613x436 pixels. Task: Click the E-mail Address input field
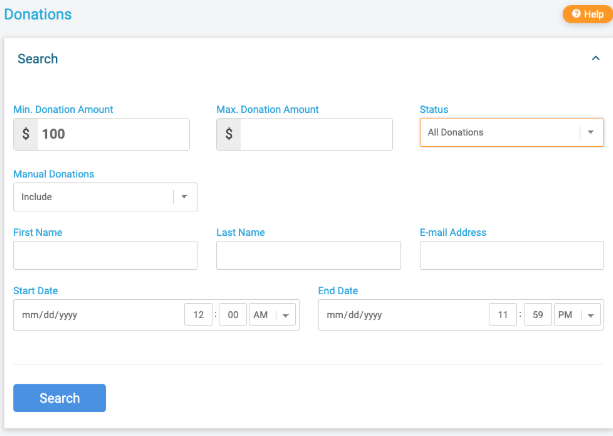click(x=512, y=255)
